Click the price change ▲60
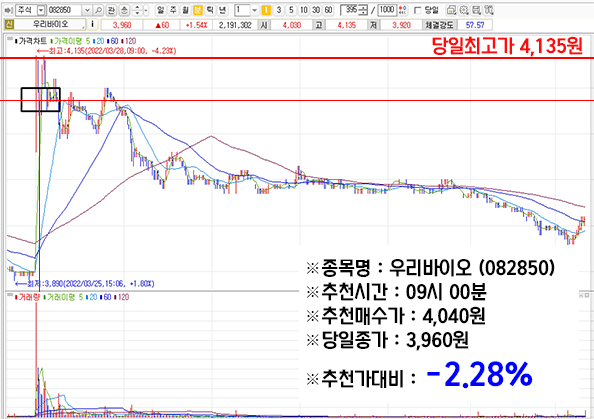This screenshot has width=594, height=419. (x=162, y=25)
